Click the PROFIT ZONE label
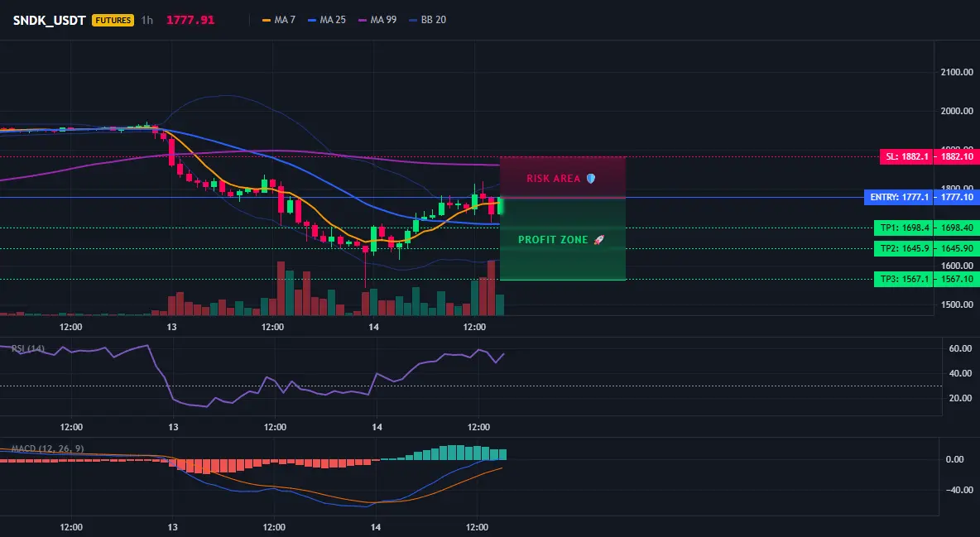This screenshot has width=980, height=537. click(553, 240)
